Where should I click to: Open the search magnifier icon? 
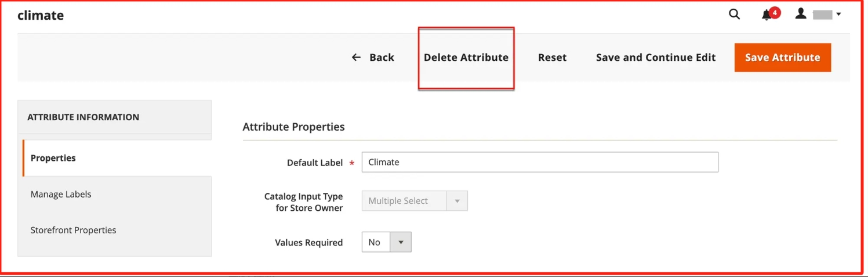pyautogui.click(x=734, y=15)
